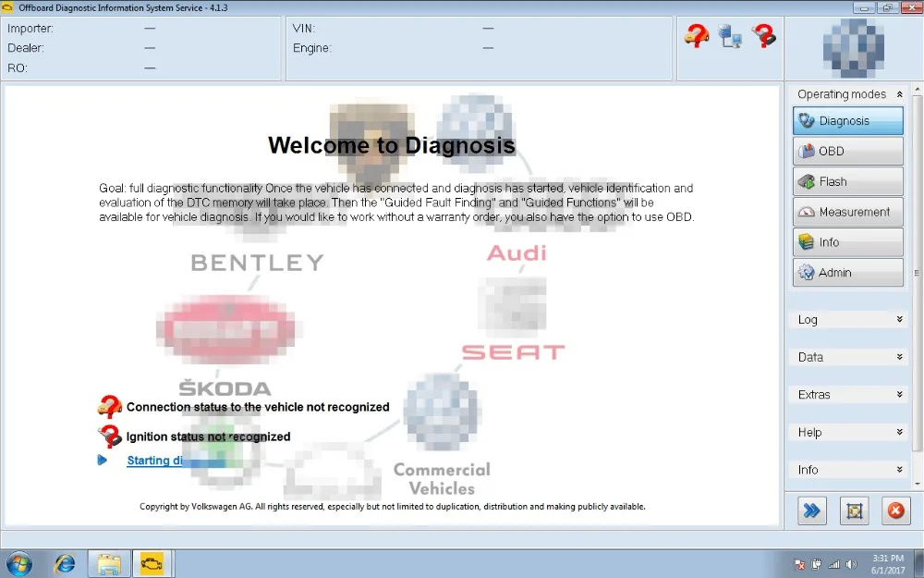This screenshot has width=924, height=578.
Task: Click the red cancel button at bottom right
Action: click(895, 510)
